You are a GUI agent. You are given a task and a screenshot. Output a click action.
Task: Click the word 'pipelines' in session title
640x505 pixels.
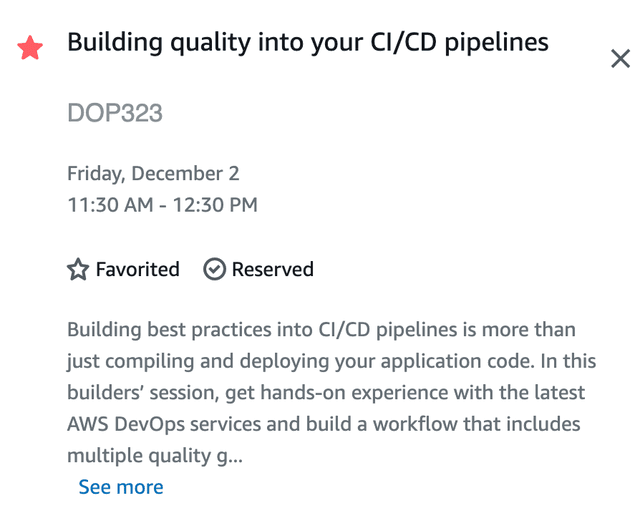(496, 43)
